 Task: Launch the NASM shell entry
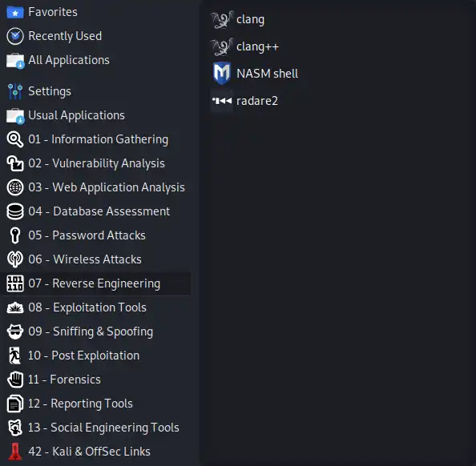click(254, 74)
